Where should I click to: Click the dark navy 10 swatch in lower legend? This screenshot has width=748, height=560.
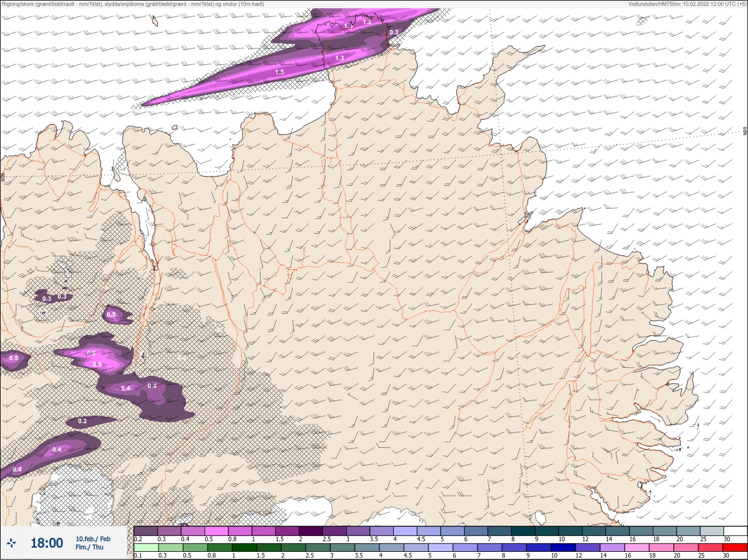point(563,548)
